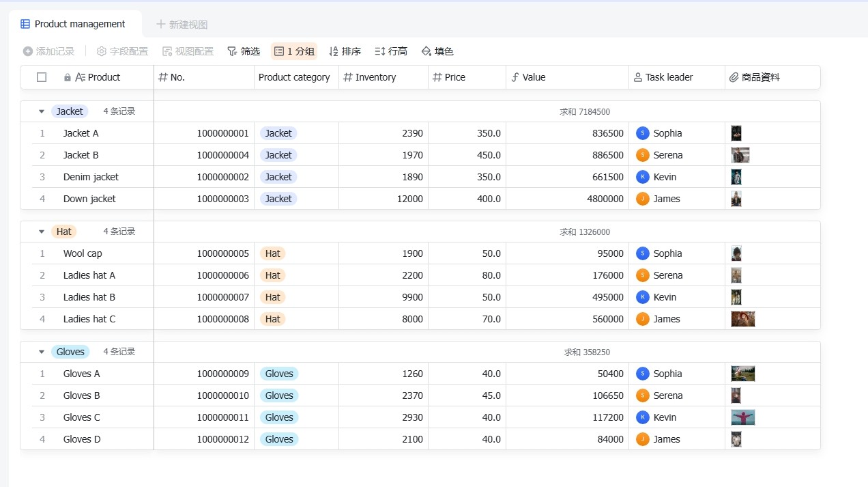Click the Hat group label tag

(64, 232)
